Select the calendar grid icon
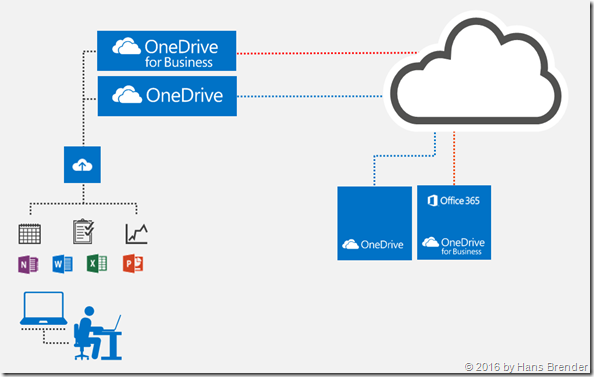The width and height of the screenshot is (594, 377). pos(30,234)
